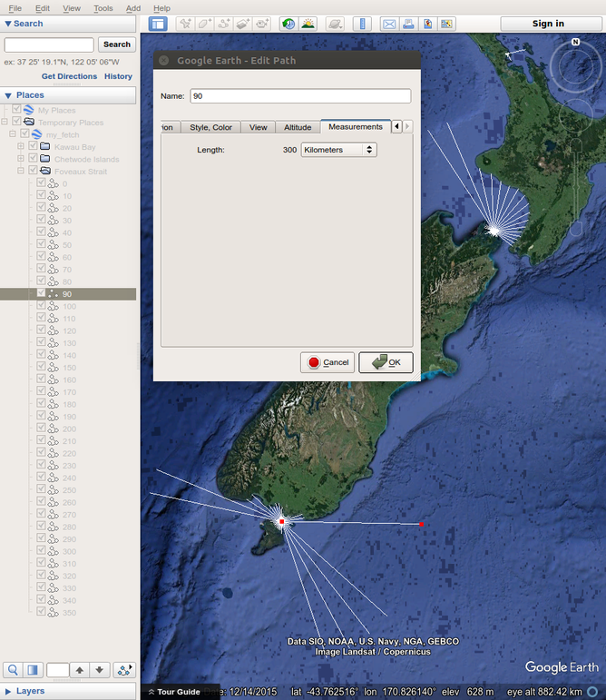Image resolution: width=606 pixels, height=700 pixels.
Task: Switch planets with the Saturn icon
Action: point(335,24)
